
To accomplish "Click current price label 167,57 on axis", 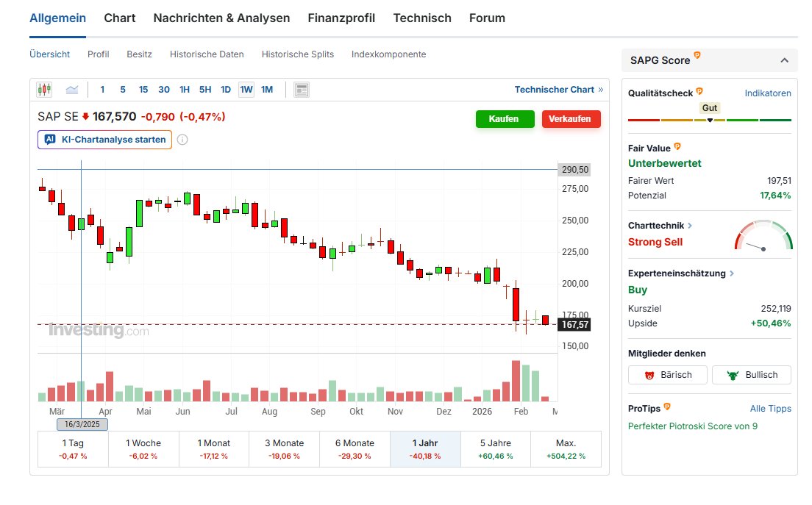I will (x=575, y=324).
